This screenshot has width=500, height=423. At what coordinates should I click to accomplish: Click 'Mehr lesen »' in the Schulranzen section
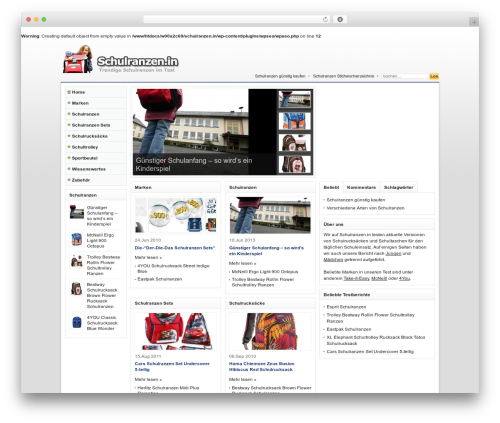[243, 263]
